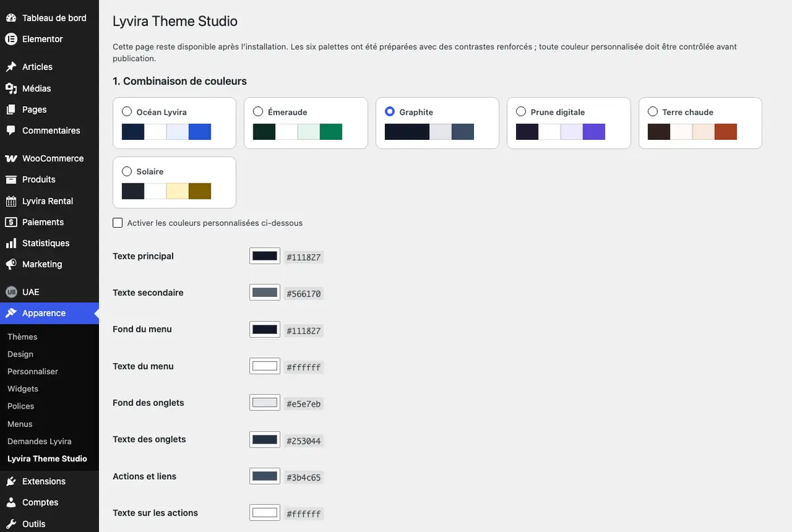The height and width of the screenshot is (532, 792).
Task: Choose the Prune digitale color palette
Action: [x=521, y=112]
